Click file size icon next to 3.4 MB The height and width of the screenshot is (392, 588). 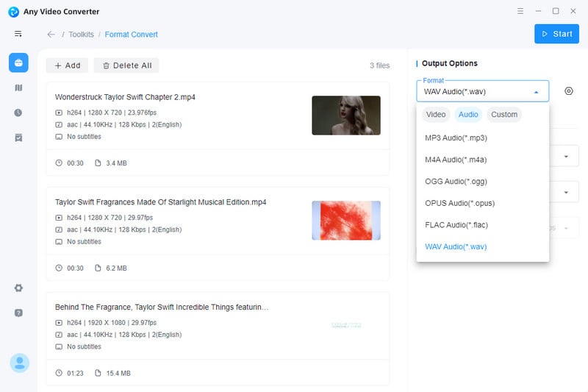tap(98, 163)
